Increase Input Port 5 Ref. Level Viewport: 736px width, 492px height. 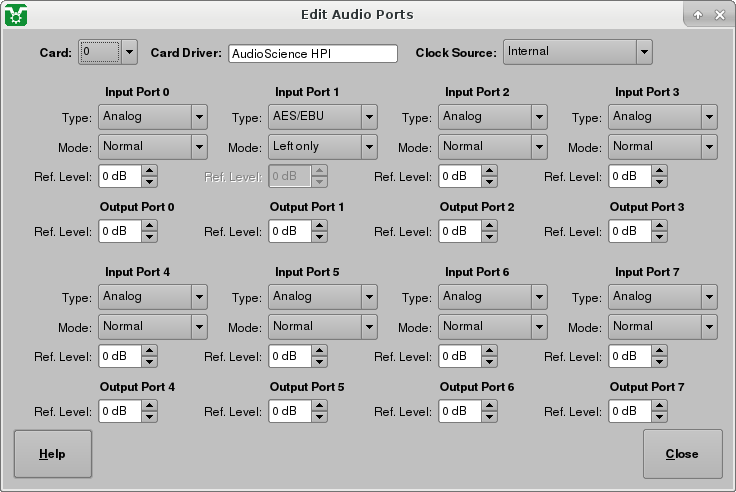pos(319,352)
